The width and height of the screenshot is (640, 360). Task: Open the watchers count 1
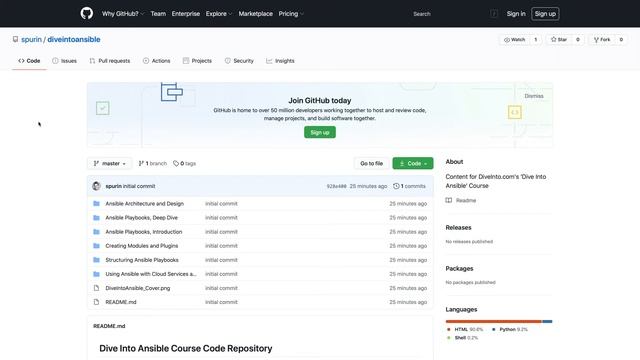click(x=536, y=40)
